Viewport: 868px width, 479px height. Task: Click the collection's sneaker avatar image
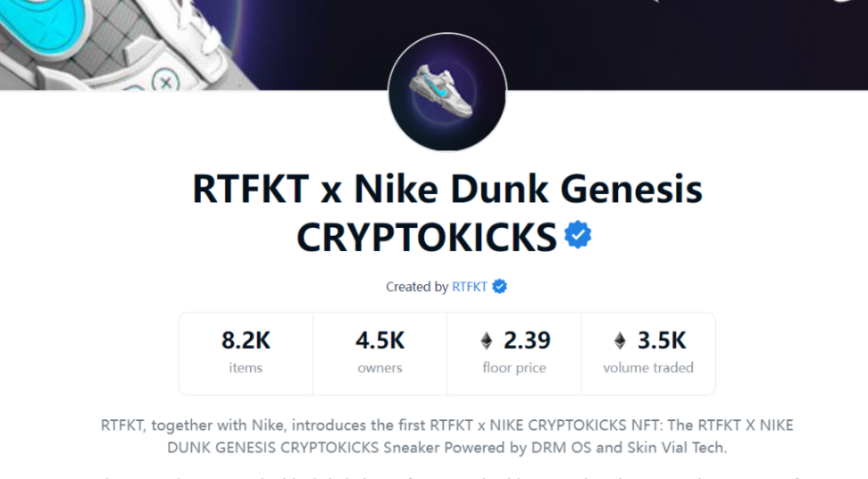click(447, 92)
